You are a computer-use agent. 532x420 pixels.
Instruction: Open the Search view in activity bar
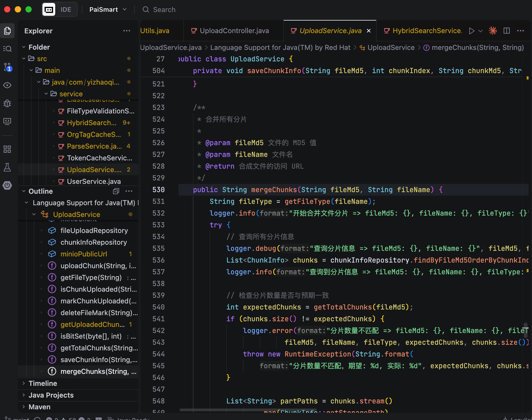tap(7, 49)
